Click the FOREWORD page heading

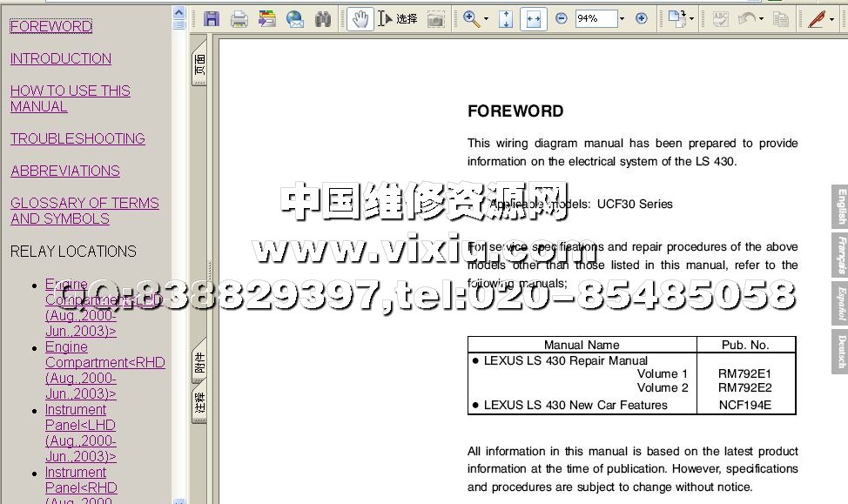click(515, 111)
